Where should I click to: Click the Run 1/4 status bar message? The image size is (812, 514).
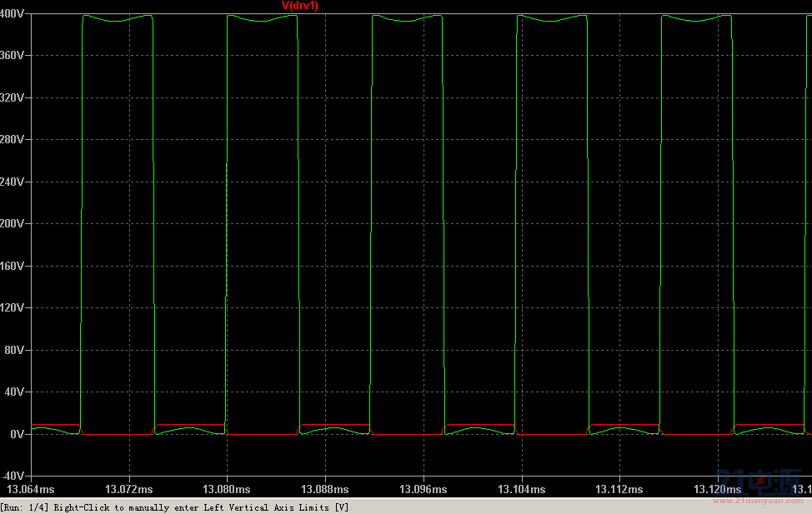(x=174, y=508)
